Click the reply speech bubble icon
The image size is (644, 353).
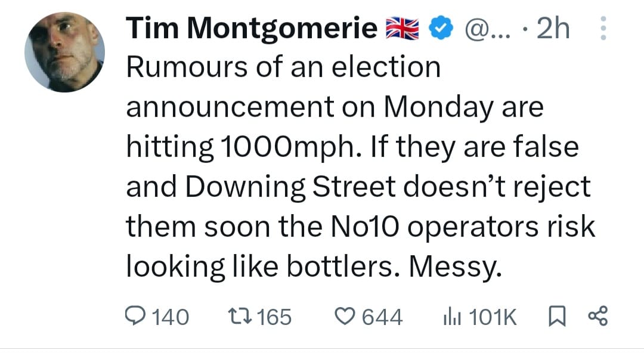click(x=136, y=317)
